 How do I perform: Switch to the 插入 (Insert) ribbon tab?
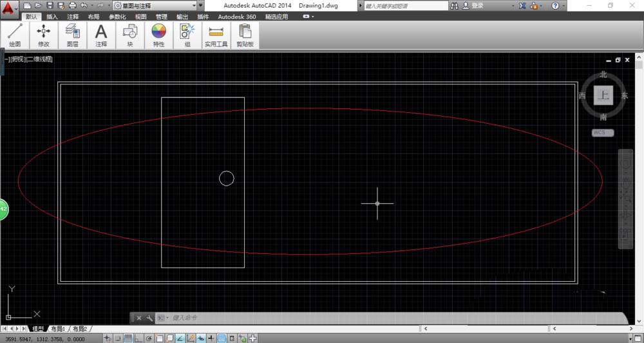[x=52, y=17]
